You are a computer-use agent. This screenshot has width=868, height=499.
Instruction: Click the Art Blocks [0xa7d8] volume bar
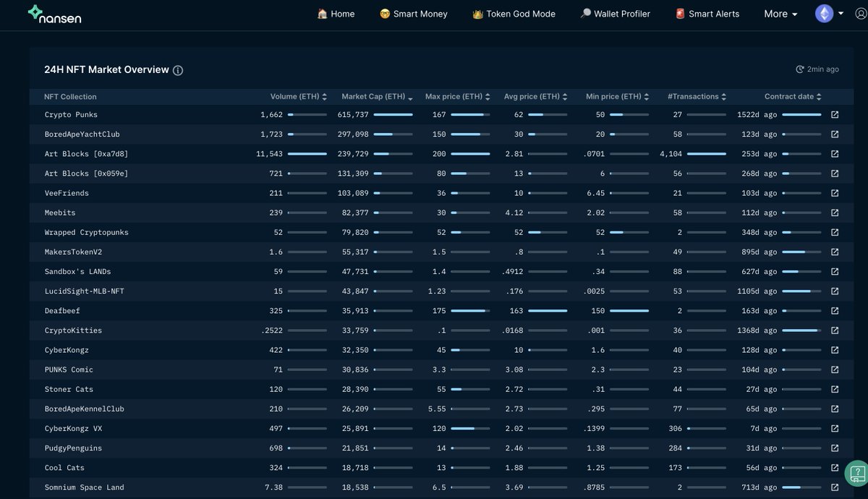pyautogui.click(x=307, y=154)
